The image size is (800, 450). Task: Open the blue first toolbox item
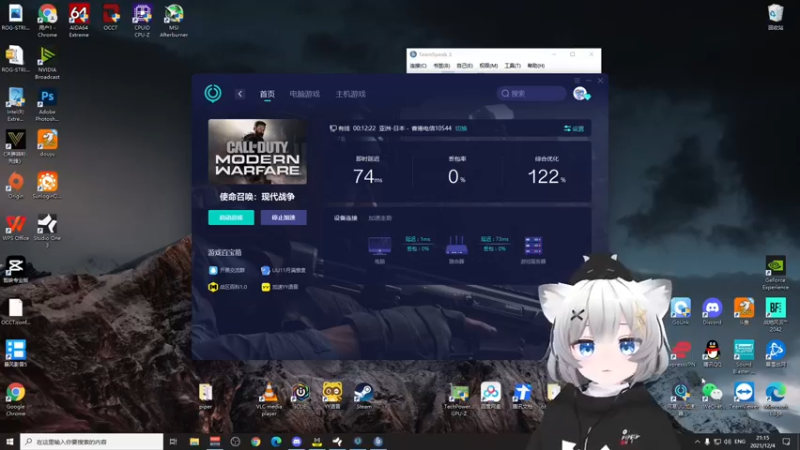(x=227, y=270)
